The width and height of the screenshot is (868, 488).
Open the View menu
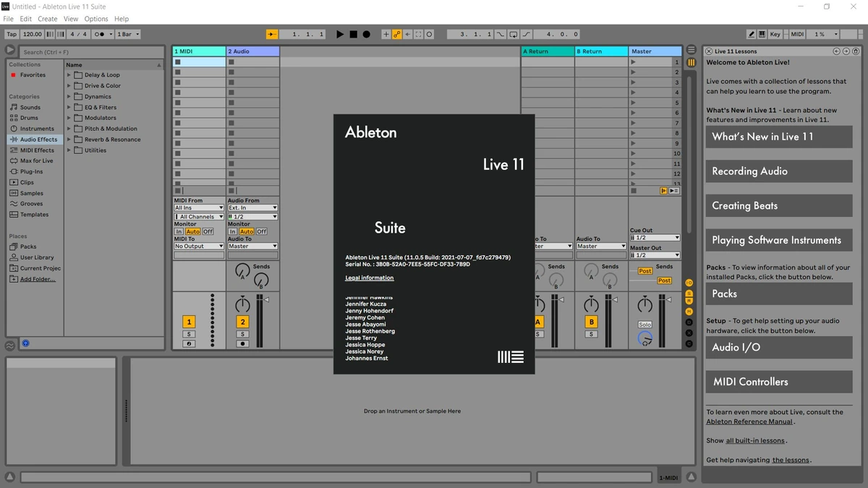pyautogui.click(x=71, y=19)
